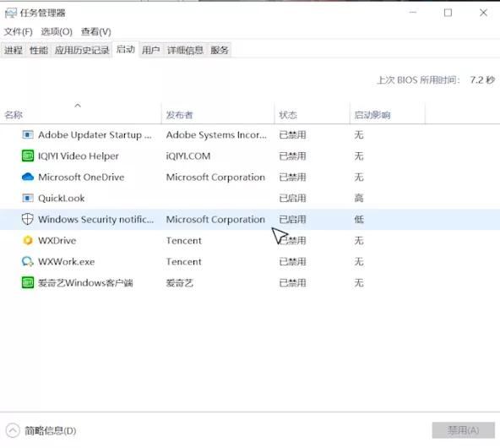The image size is (500, 448).
Task: Click the 上次 BIOS 所用时间 label
Action: point(418,79)
